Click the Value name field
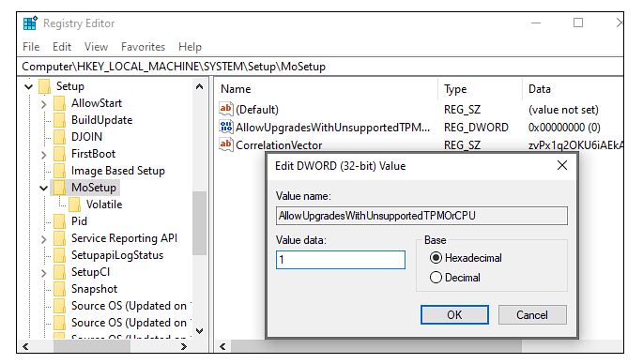This screenshot has width=643, height=364. click(421, 216)
